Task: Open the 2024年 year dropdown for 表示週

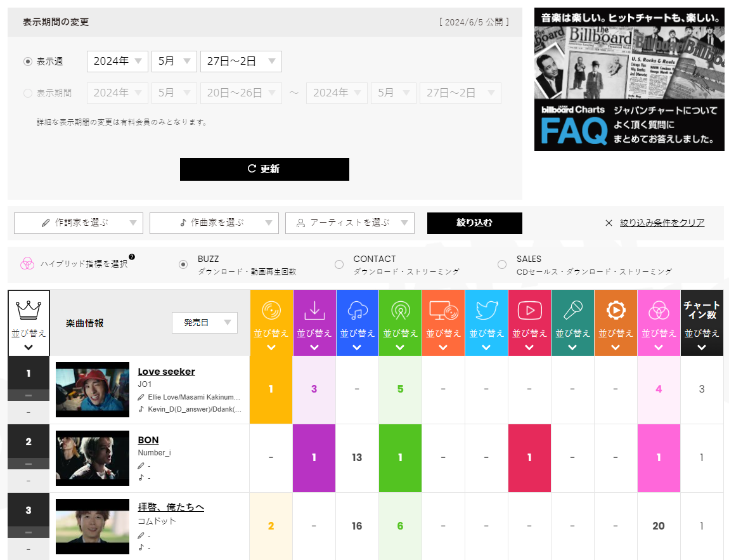Action: click(x=118, y=62)
